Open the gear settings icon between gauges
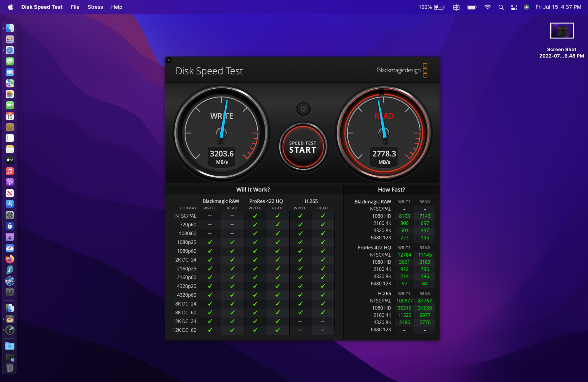The width and height of the screenshot is (588, 382). 303,109
